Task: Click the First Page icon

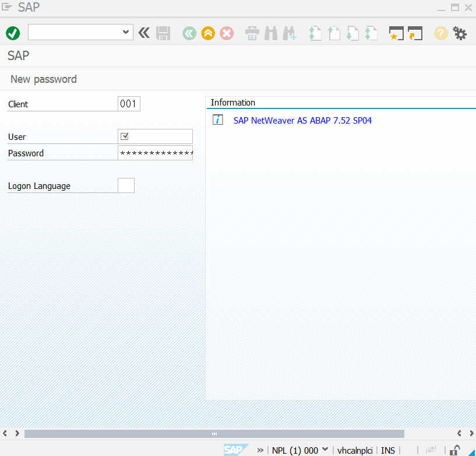Action: tap(315, 33)
